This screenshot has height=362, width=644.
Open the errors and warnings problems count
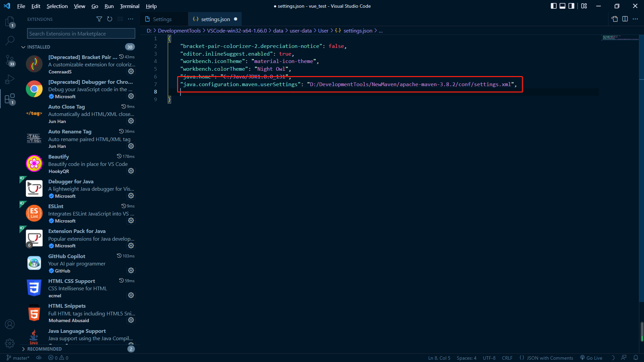click(x=58, y=358)
